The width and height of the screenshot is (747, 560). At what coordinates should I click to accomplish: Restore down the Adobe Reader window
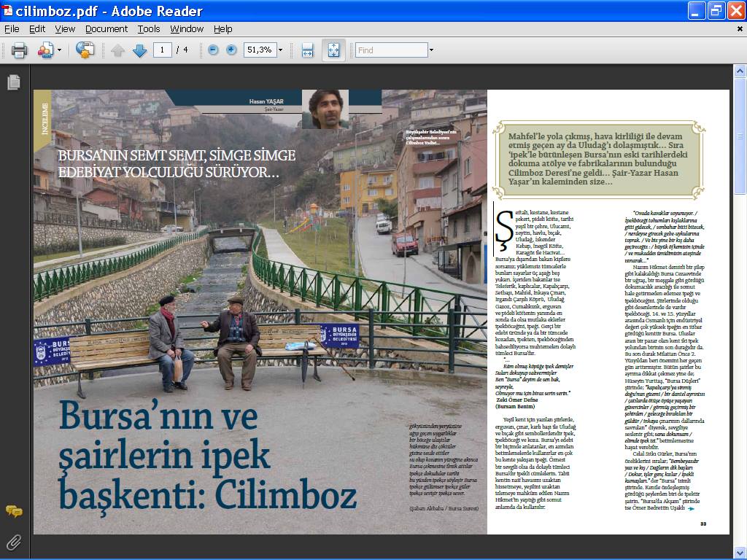(x=716, y=10)
